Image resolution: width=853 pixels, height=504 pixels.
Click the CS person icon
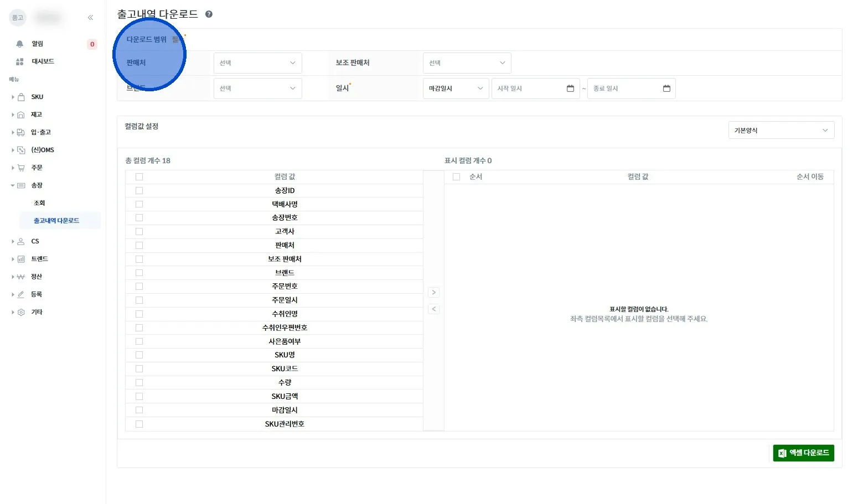(x=21, y=241)
